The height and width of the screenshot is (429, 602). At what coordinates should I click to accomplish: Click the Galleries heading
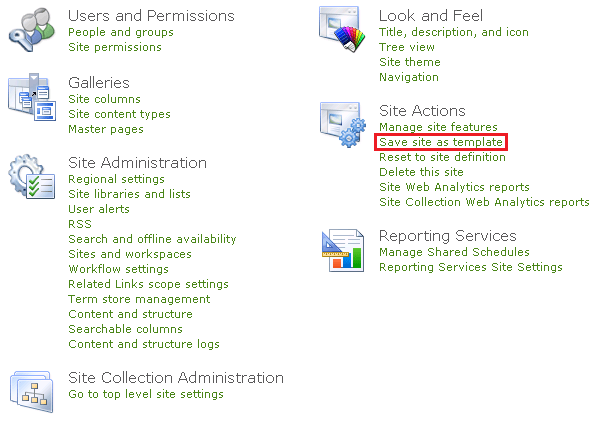coord(99,83)
